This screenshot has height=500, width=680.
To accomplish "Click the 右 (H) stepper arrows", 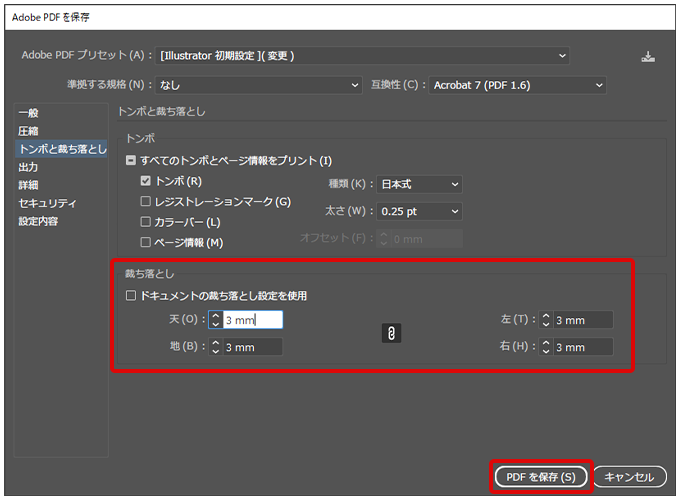I will click(x=546, y=347).
